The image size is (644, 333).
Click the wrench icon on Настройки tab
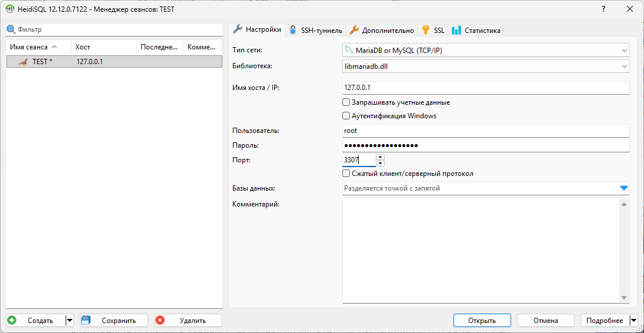(238, 29)
